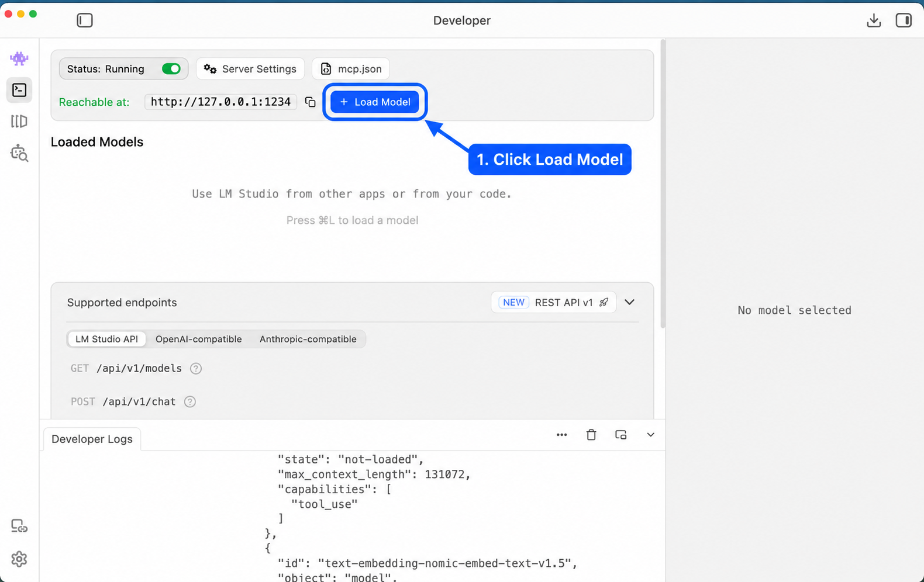Open the downloads icon in title bar
This screenshot has height=582, width=924.
[x=874, y=20]
